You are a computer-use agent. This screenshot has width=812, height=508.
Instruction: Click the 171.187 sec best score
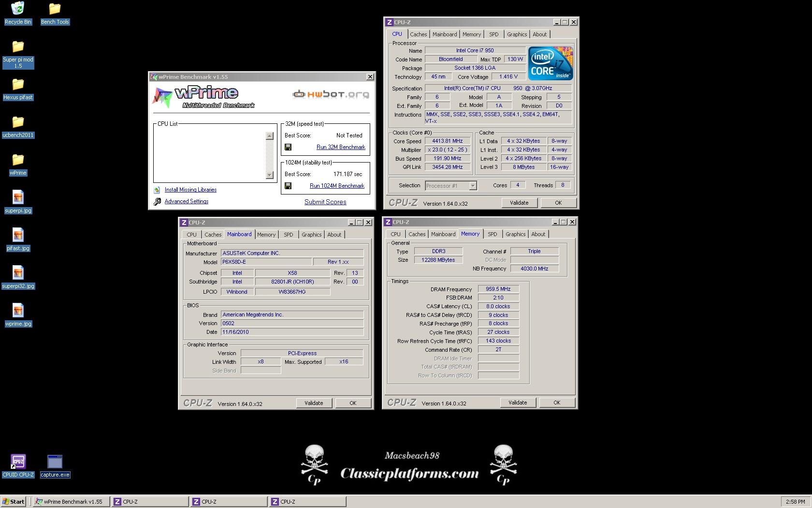348,174
